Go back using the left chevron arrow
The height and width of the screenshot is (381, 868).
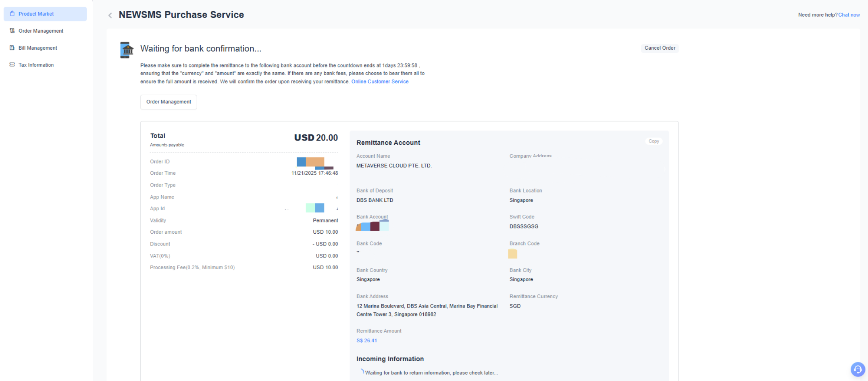[x=110, y=15]
